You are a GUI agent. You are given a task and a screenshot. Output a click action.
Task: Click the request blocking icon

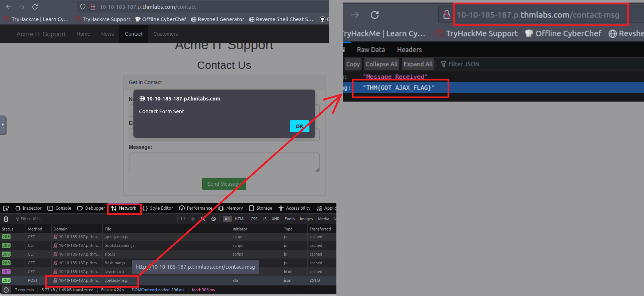pos(214,219)
